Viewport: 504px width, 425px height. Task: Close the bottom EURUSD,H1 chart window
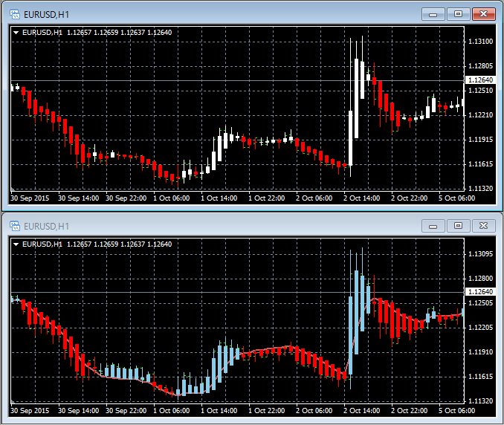pos(483,226)
